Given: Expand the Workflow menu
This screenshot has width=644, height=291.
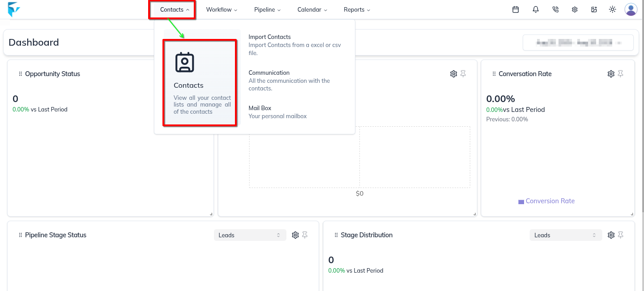Looking at the screenshot, I should click(x=222, y=9).
